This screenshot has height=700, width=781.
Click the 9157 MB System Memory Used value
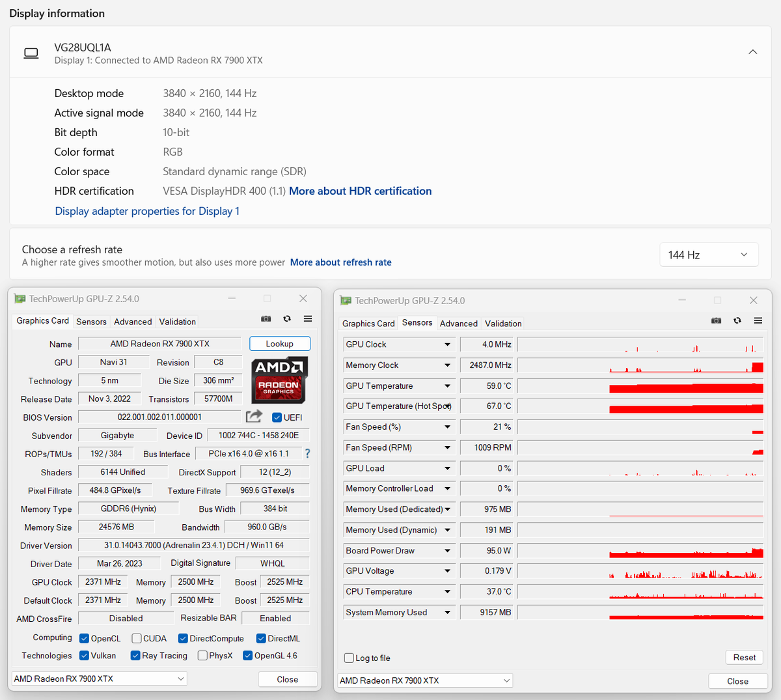[x=487, y=613]
